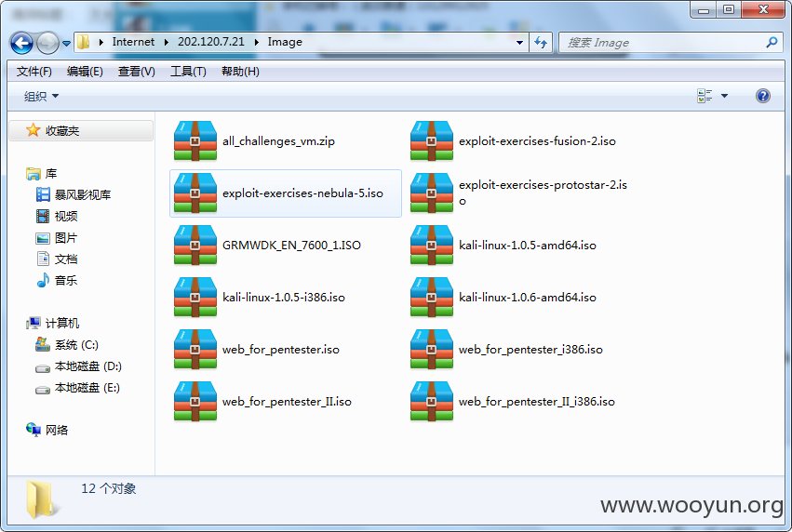Open the 文件(F) menu
The image size is (792, 532).
click(x=34, y=72)
